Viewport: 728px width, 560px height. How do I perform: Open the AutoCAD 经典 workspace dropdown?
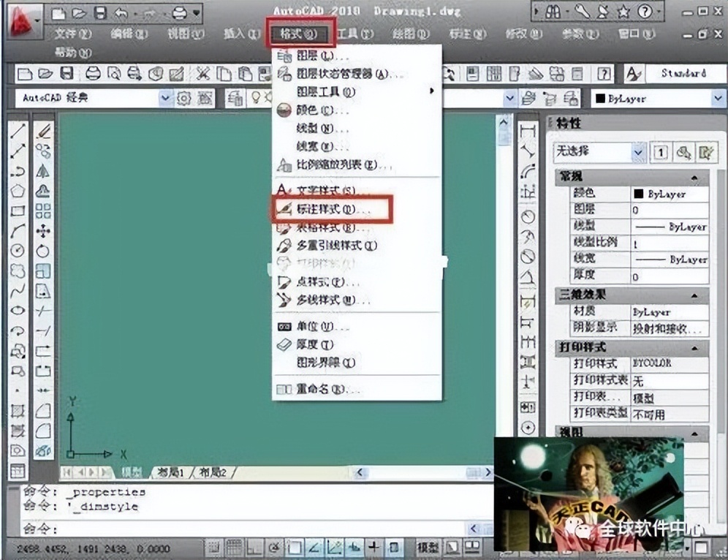164,97
